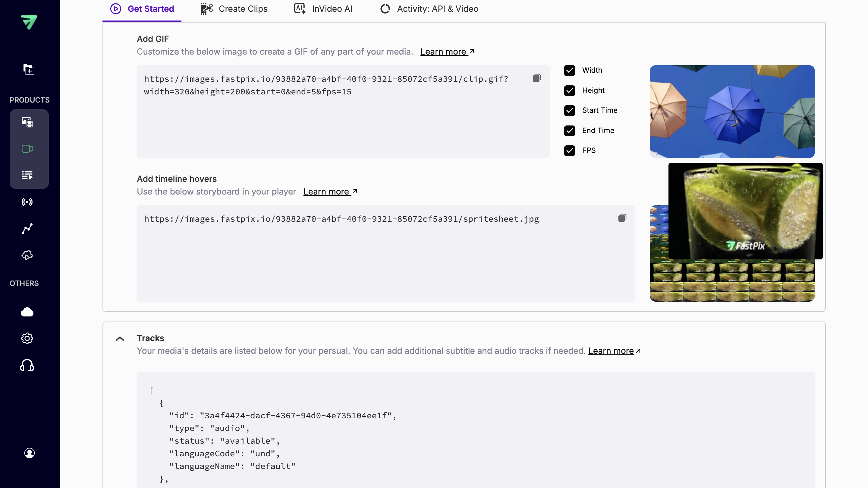
Task: Open the headphones support icon
Action: click(x=27, y=366)
